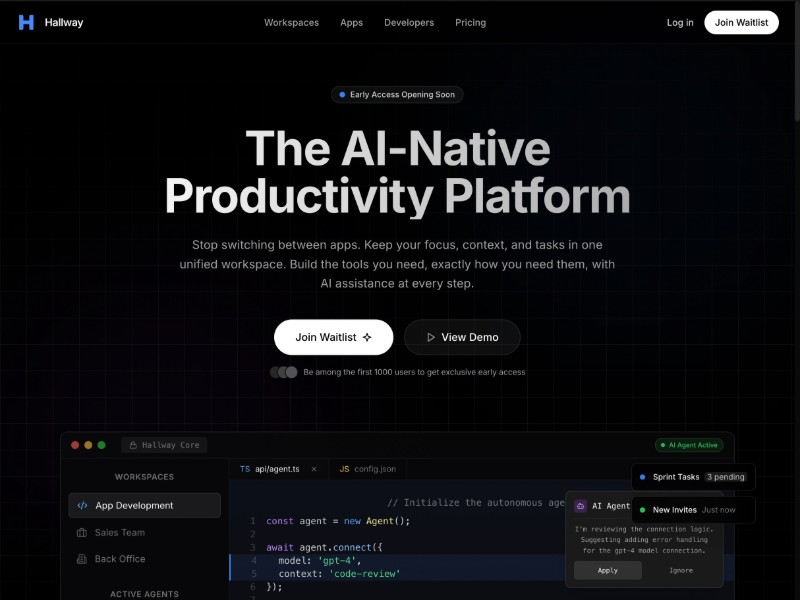This screenshot has width=800, height=600.
Task: Close the api/agent.ts tab
Action: click(x=313, y=468)
